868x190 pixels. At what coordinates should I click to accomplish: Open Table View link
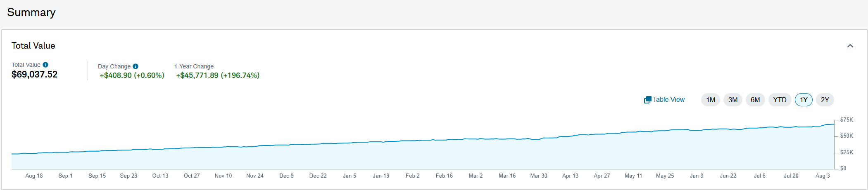[668, 100]
